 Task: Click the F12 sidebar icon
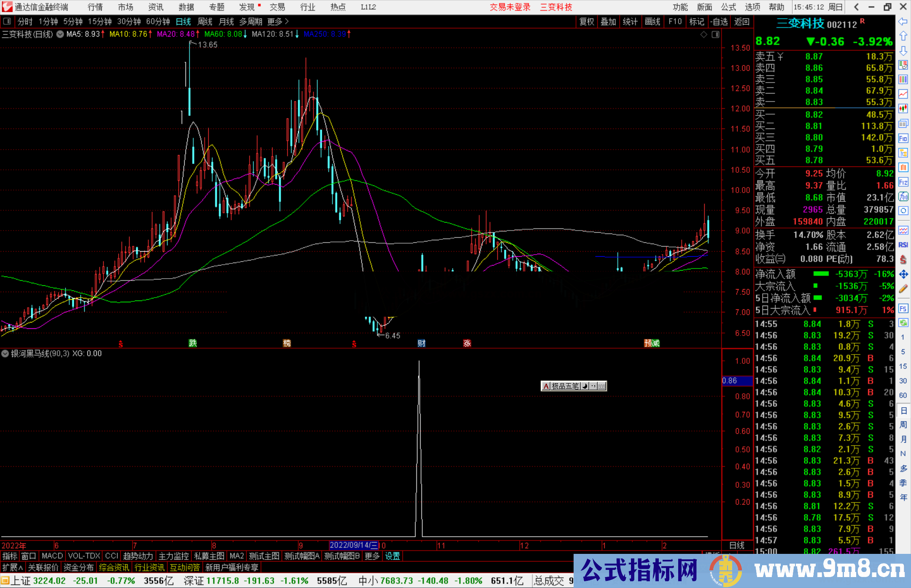[x=903, y=182]
